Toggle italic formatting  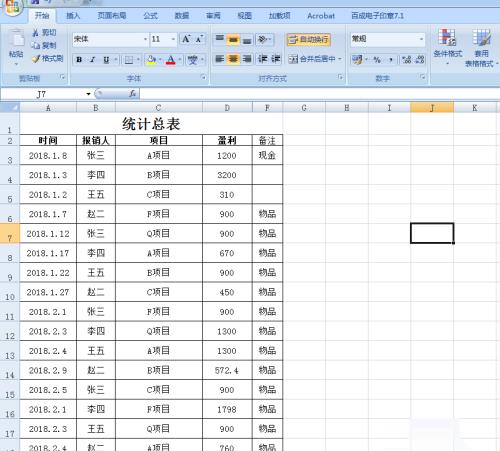point(92,60)
